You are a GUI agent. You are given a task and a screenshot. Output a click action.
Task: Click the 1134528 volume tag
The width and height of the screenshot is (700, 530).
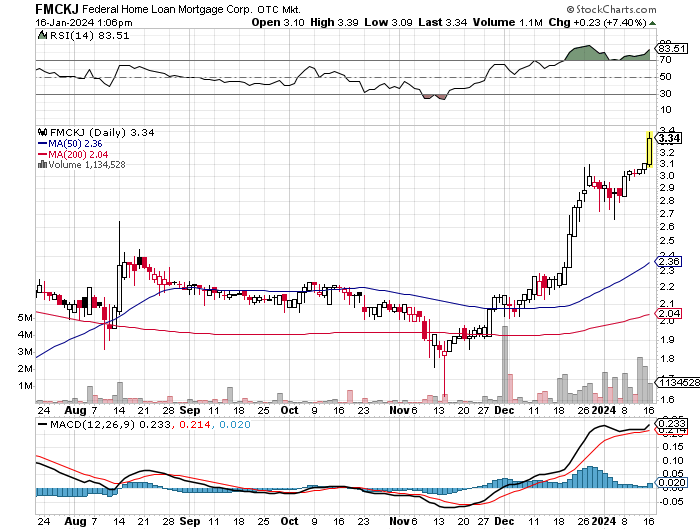678,382
